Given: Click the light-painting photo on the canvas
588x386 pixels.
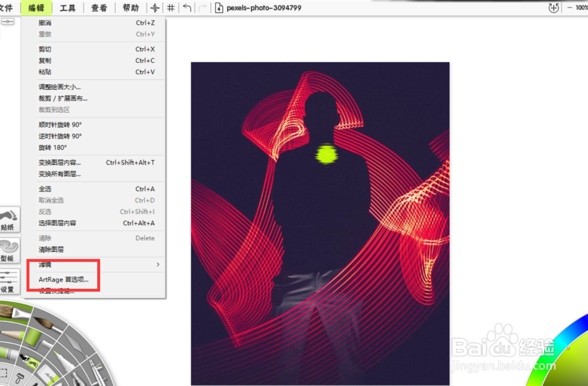Looking at the screenshot, I should pos(320,224).
